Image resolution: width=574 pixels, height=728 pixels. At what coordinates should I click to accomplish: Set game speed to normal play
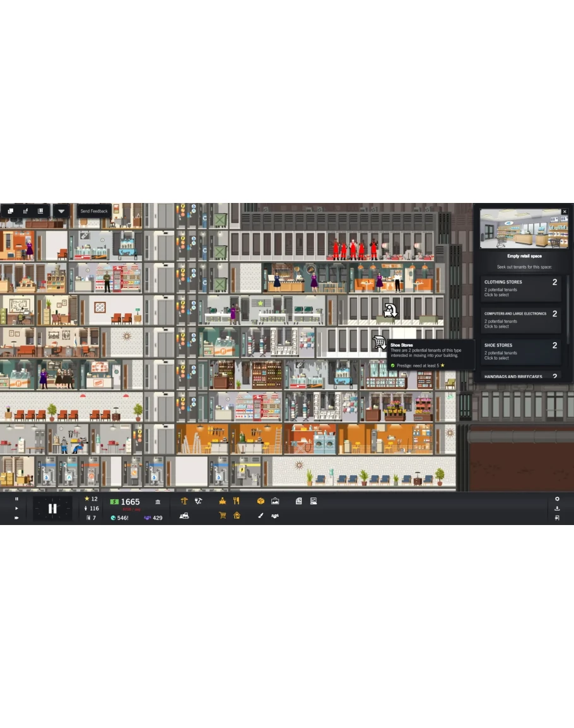pos(16,508)
